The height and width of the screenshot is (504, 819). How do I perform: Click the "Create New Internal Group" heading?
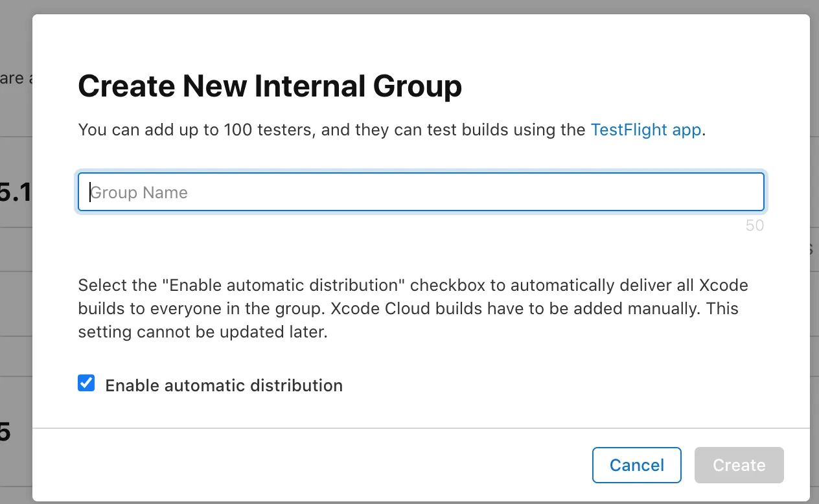tap(270, 86)
